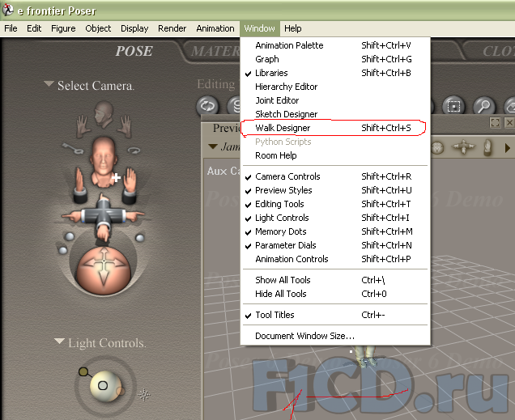Click the round icon left of the move arrows
The image size is (515, 420).
coord(437,147)
